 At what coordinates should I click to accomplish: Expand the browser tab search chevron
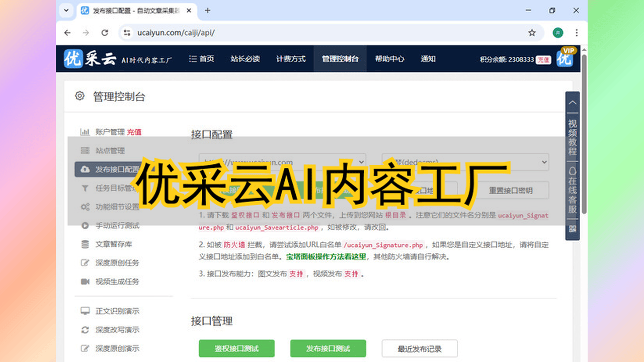click(x=66, y=11)
